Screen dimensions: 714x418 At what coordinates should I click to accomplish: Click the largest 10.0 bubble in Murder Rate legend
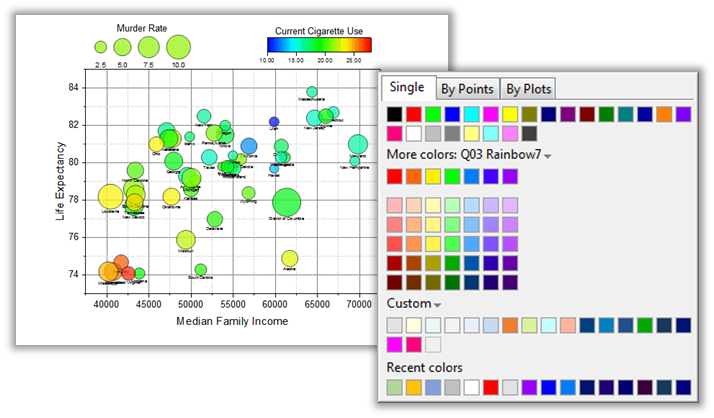[x=178, y=46]
